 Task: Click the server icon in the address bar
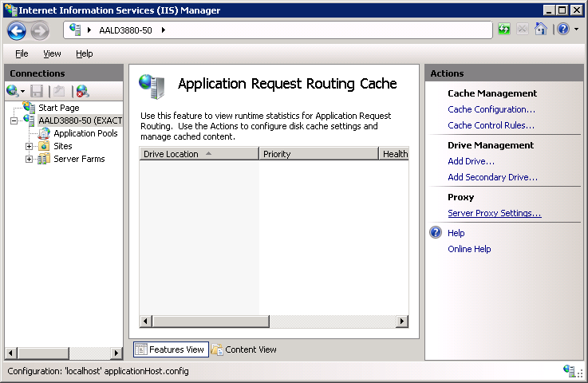tap(75, 30)
